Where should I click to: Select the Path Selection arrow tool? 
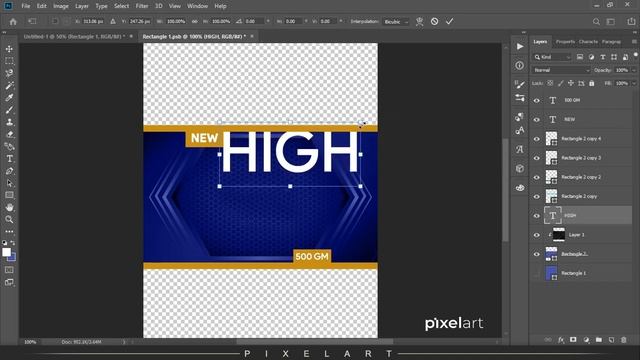click(9, 183)
